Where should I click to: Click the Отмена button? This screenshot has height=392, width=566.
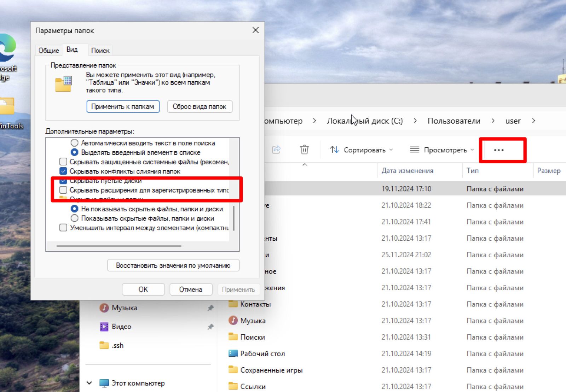(191, 289)
